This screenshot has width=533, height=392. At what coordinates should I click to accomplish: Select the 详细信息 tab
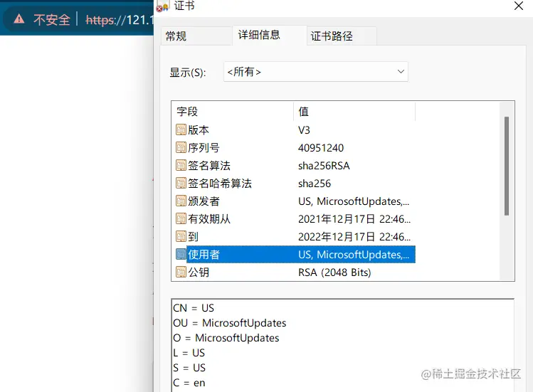[x=270, y=35]
